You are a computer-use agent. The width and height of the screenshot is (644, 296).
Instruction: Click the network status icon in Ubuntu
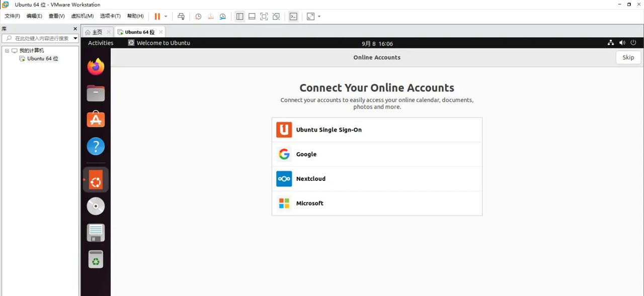click(611, 43)
